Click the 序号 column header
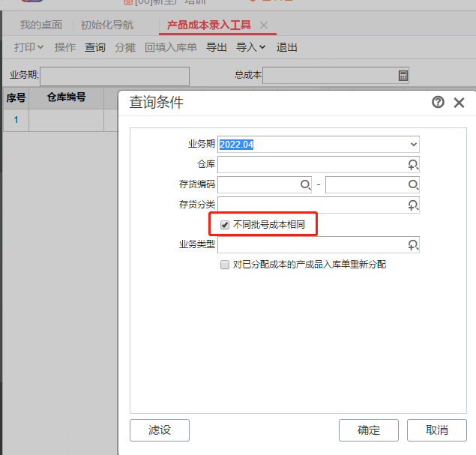476x455 pixels. (x=16, y=97)
